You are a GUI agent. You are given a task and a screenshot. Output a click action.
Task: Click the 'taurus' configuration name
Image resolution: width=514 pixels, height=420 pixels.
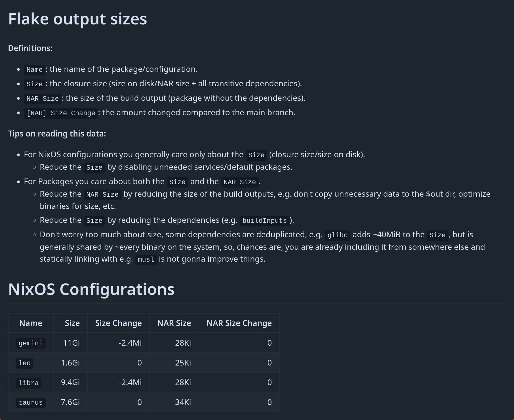point(31,402)
